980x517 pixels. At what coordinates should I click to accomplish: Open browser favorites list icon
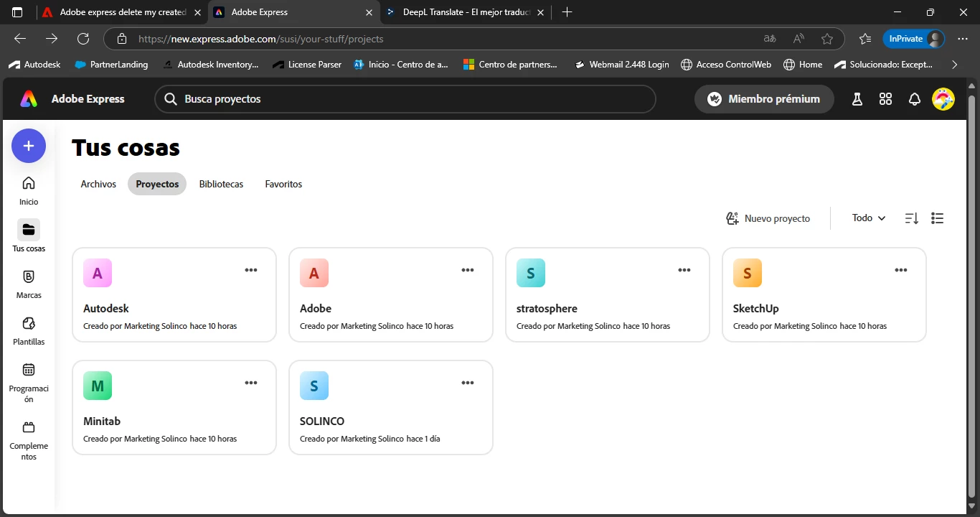point(865,39)
